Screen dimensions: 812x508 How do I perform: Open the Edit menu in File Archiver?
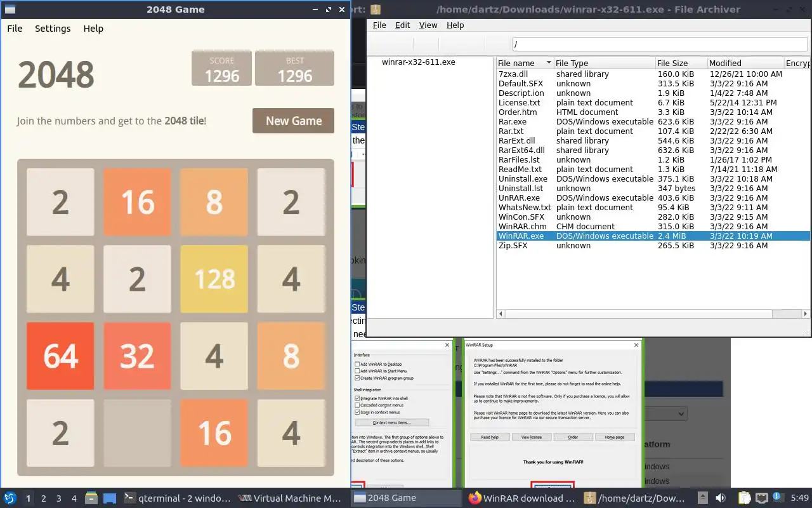click(x=402, y=25)
